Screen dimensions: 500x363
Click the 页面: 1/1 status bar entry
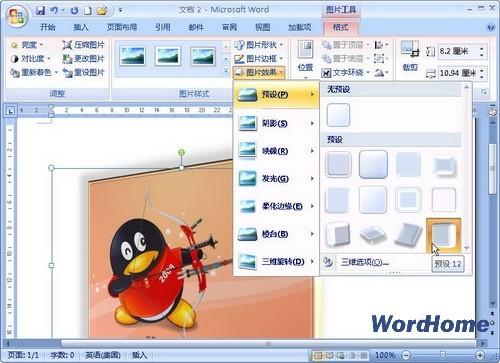click(23, 355)
